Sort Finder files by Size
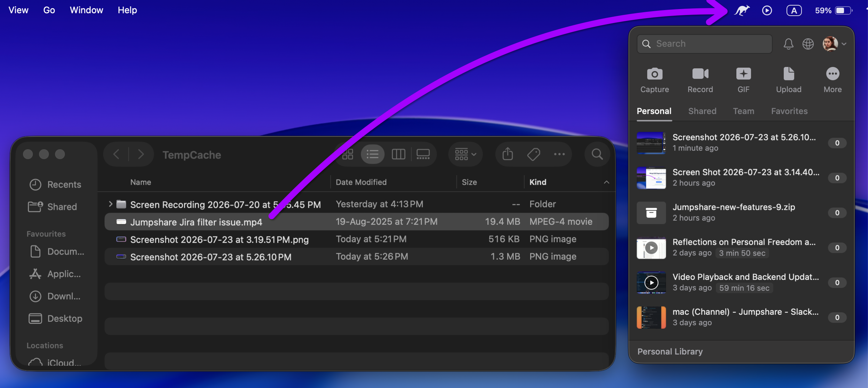Screen dimensions: 868x388 click(469, 182)
